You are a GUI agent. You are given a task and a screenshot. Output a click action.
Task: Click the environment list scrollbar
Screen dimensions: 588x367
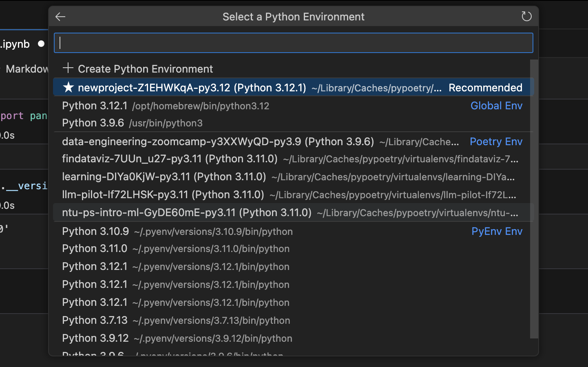pyautogui.click(x=534, y=199)
